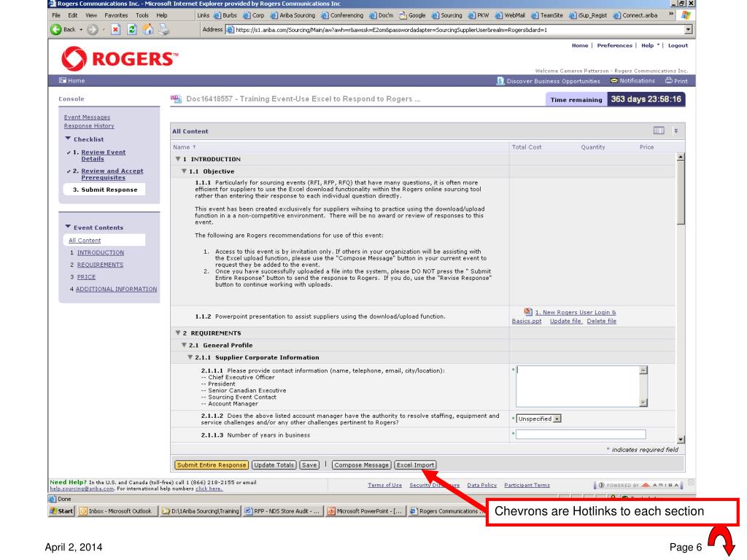Click the browser address URL field
The width and height of the screenshot is (747, 560).
(x=460, y=29)
